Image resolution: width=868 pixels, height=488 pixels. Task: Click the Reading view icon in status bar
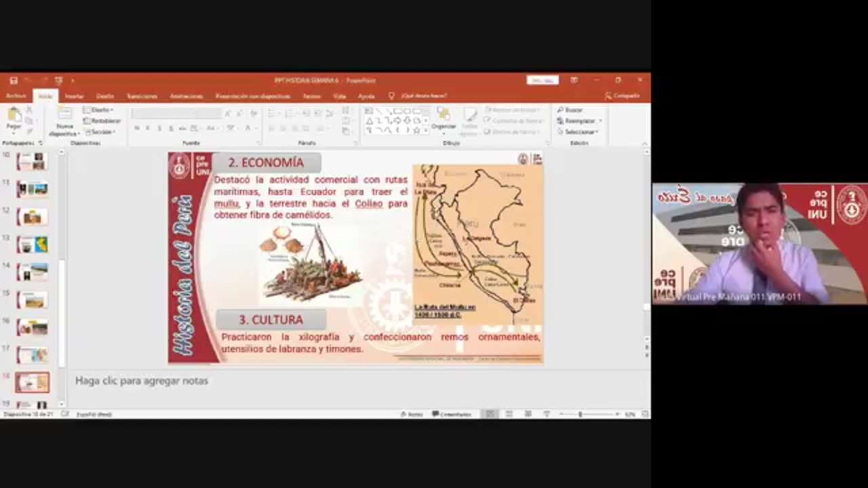pos(528,414)
